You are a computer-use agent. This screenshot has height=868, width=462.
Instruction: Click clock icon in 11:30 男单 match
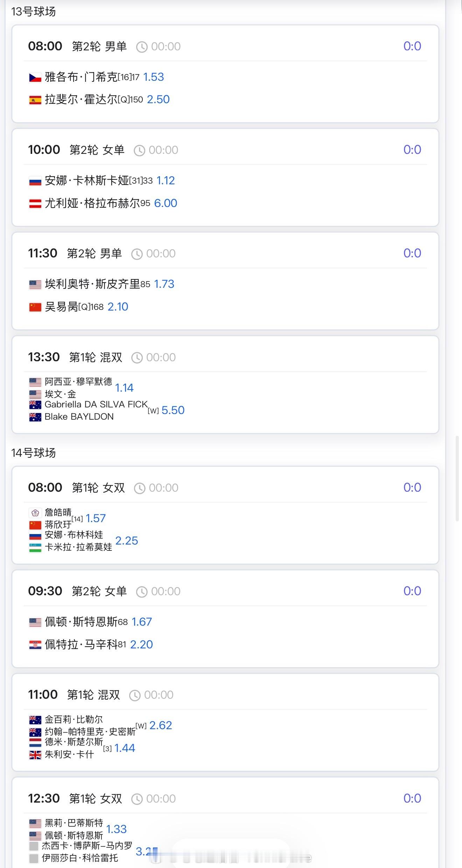pyautogui.click(x=136, y=254)
